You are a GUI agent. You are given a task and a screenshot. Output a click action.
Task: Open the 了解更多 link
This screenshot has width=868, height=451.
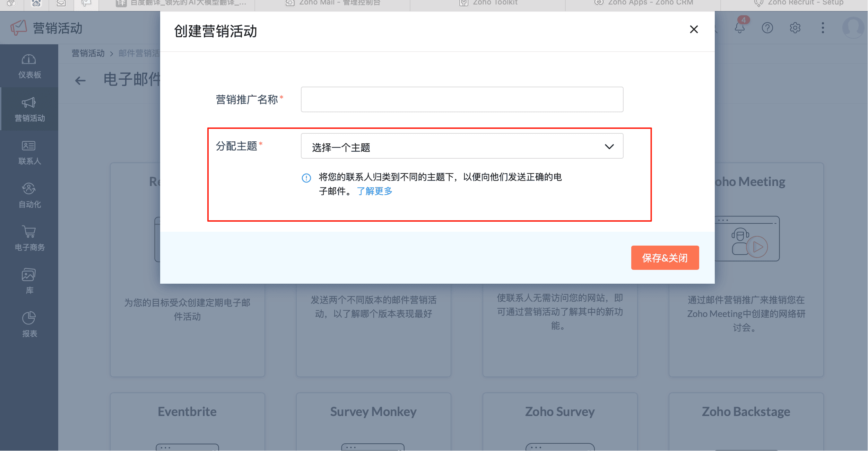[375, 191]
